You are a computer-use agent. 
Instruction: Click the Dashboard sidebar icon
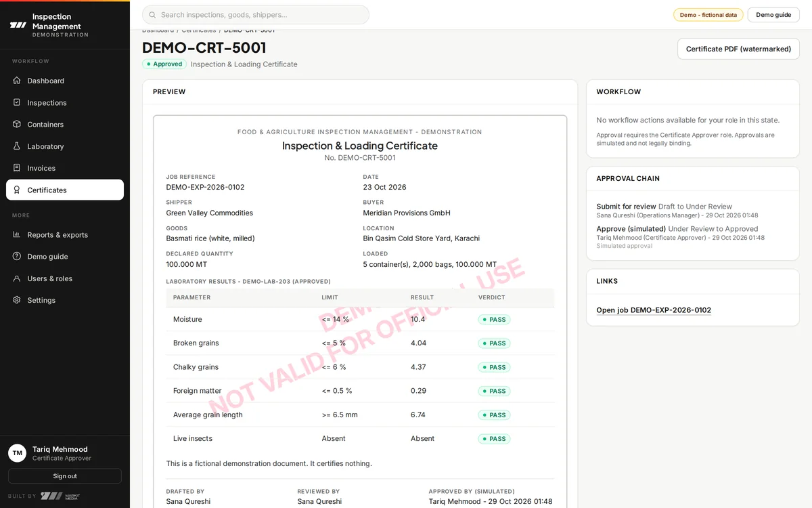coord(17,81)
